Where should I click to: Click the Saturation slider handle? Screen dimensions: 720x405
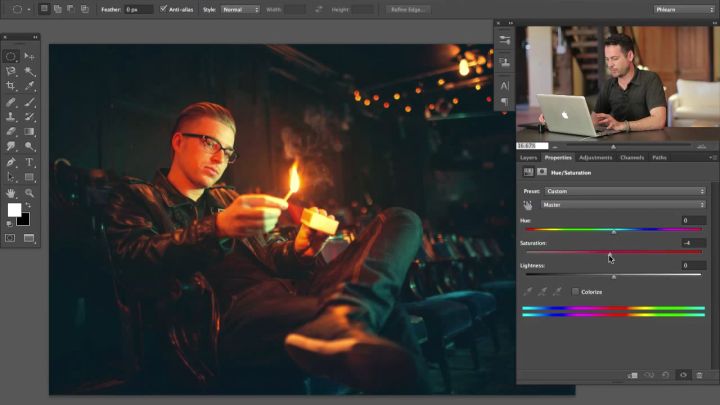coord(610,253)
